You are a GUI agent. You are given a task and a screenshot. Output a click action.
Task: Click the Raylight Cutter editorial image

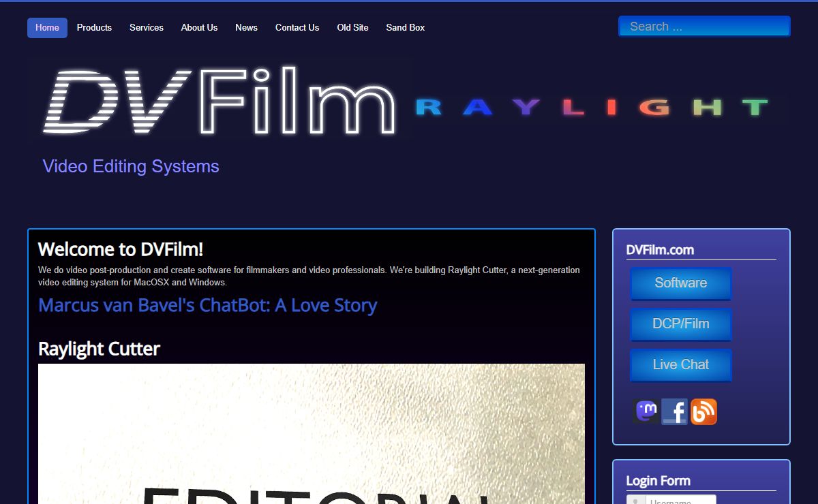[x=312, y=434]
